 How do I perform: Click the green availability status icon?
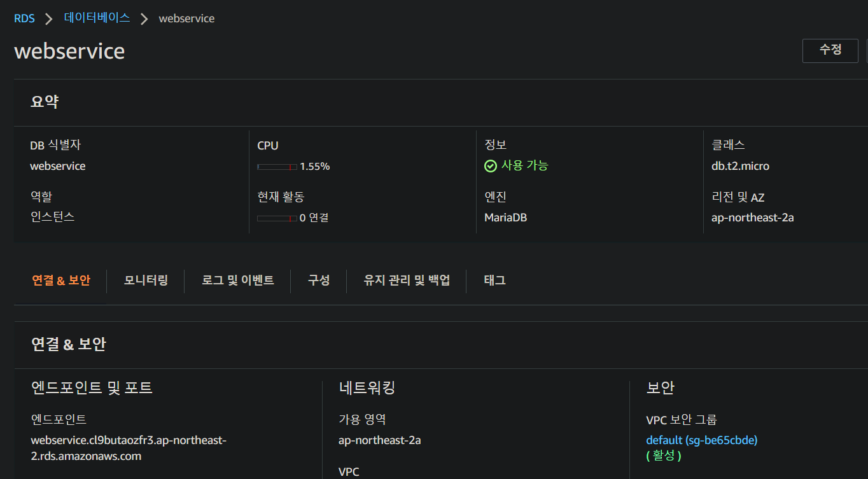[x=490, y=165]
